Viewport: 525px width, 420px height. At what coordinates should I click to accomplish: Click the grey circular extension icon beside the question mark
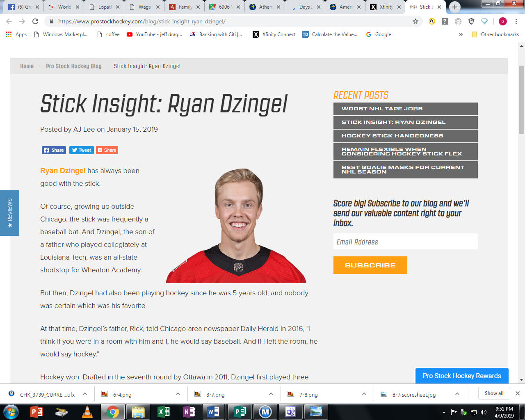(x=458, y=21)
